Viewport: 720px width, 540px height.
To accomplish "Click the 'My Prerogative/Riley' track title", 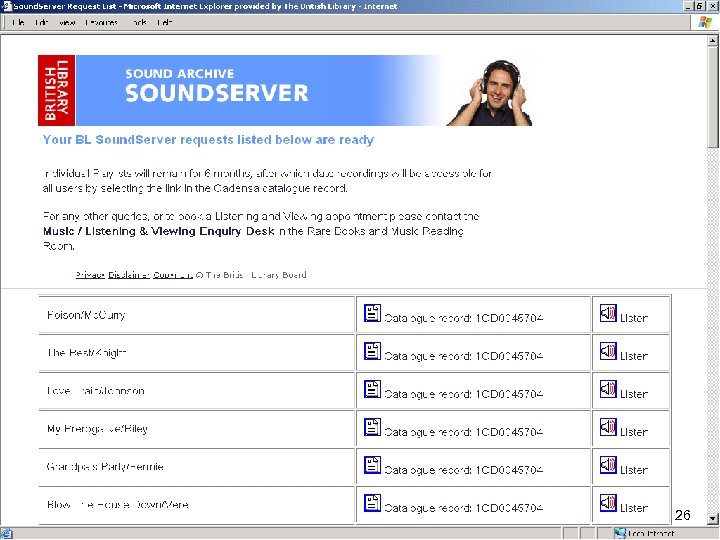I will click(x=97, y=429).
